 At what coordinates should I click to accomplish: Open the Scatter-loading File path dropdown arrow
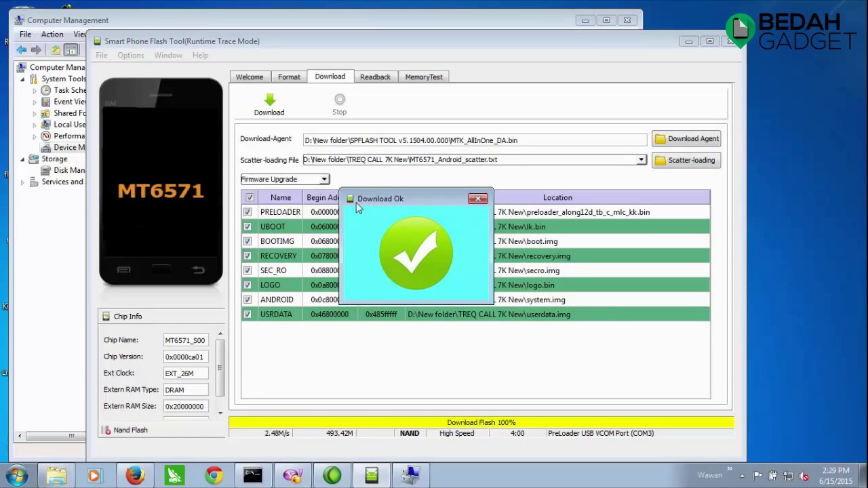[x=641, y=160]
